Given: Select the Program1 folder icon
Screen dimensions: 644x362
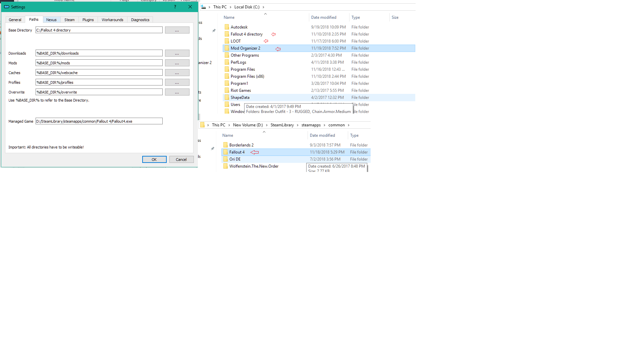Looking at the screenshot, I should click(x=227, y=83).
